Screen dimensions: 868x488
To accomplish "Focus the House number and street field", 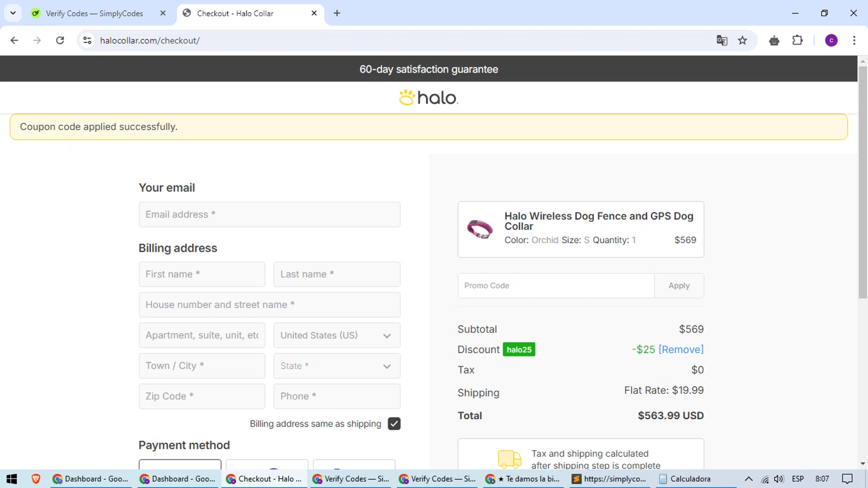I will coord(270,304).
